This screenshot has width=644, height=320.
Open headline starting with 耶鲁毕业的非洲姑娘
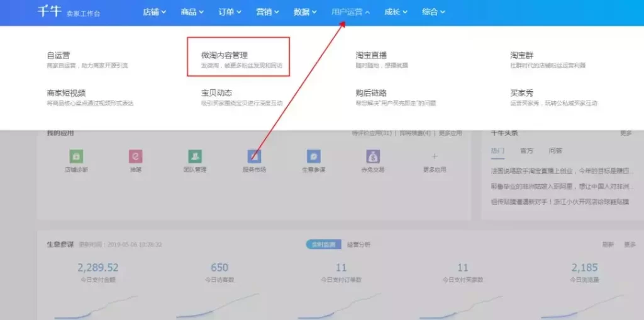tap(562, 187)
